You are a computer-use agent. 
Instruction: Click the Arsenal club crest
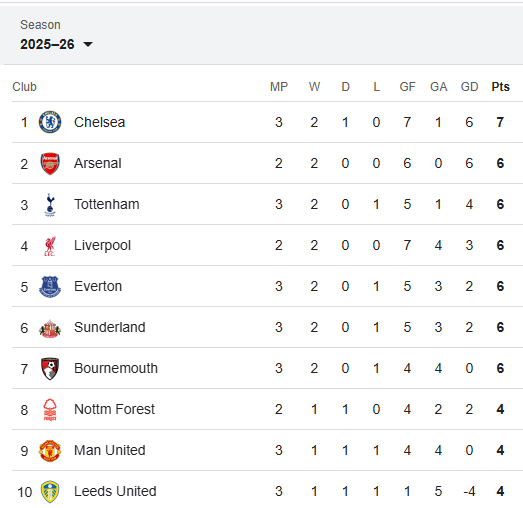50,163
